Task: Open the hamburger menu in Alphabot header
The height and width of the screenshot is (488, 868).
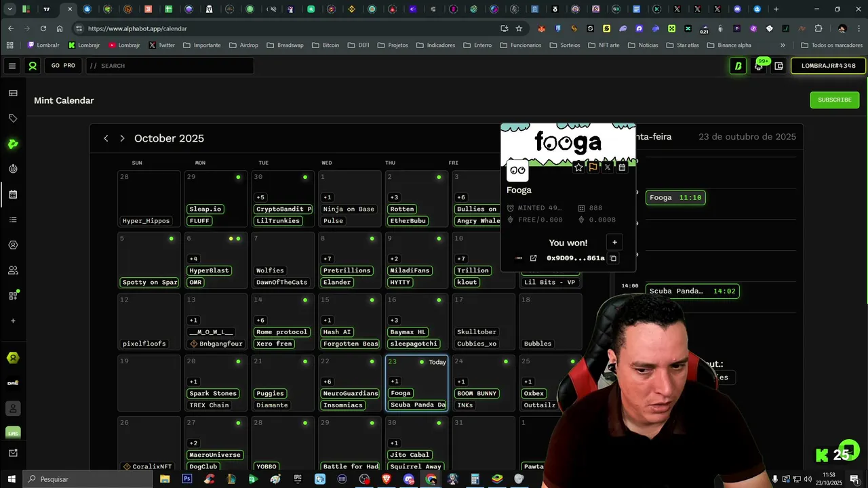Action: 12,66
